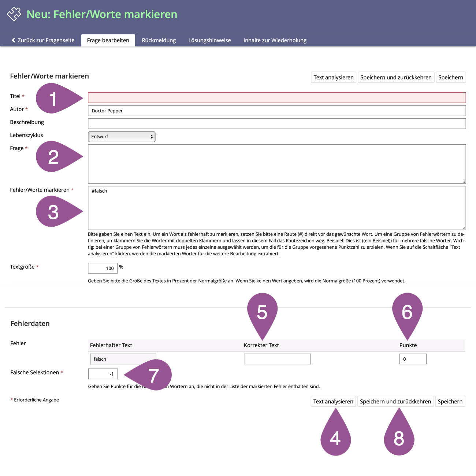
Task: Click bottom Speichern und zurückkehren button
Action: (x=395, y=401)
